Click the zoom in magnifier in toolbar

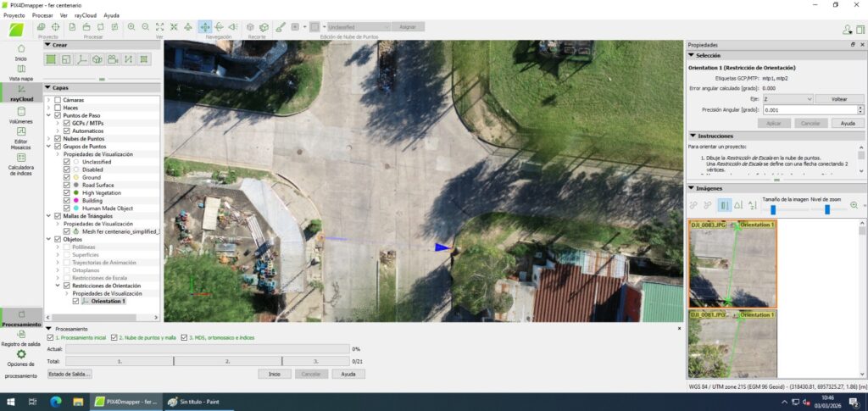pyautogui.click(x=131, y=27)
